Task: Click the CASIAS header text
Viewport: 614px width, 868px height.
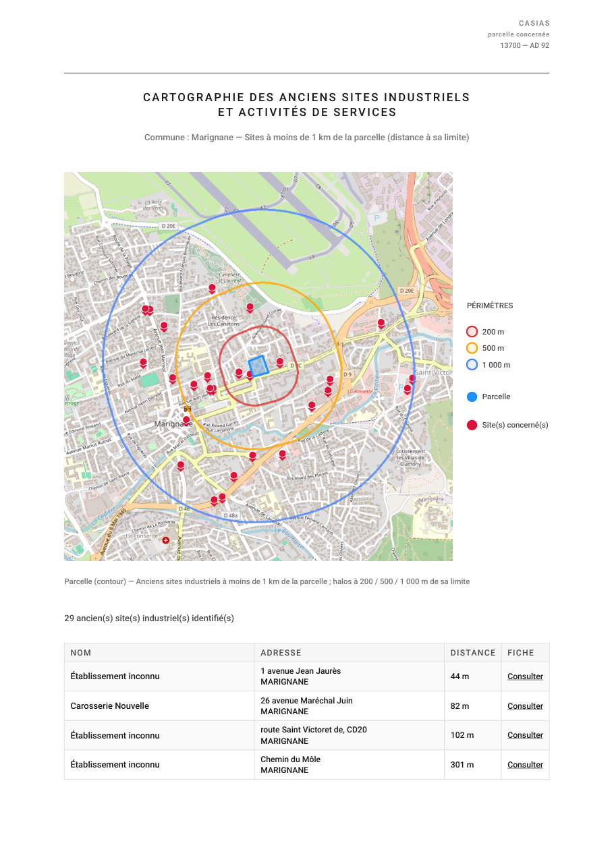Action: pyautogui.click(x=534, y=23)
